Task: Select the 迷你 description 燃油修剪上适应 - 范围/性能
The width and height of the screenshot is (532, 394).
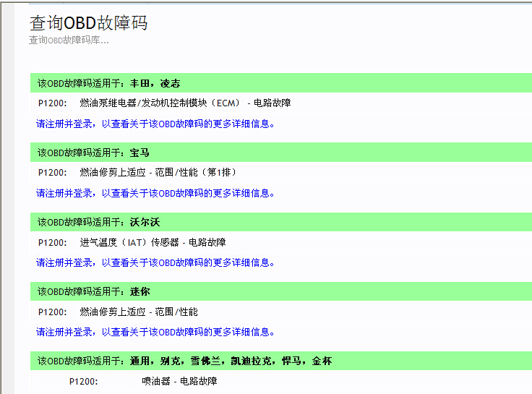Action: point(139,312)
